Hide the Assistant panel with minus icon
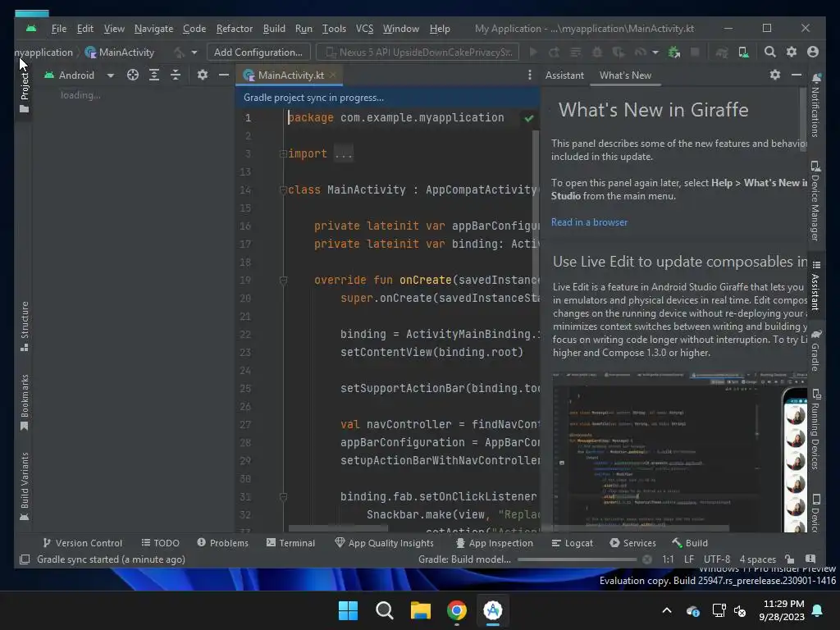 click(797, 75)
